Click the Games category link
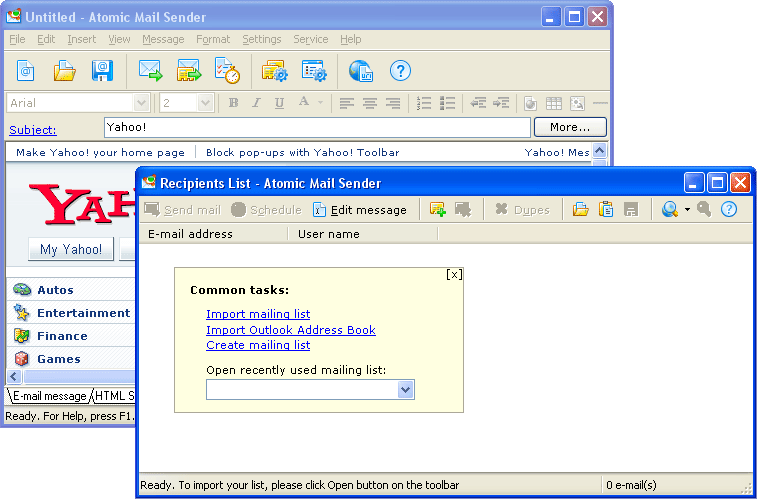 pyautogui.click(x=59, y=359)
